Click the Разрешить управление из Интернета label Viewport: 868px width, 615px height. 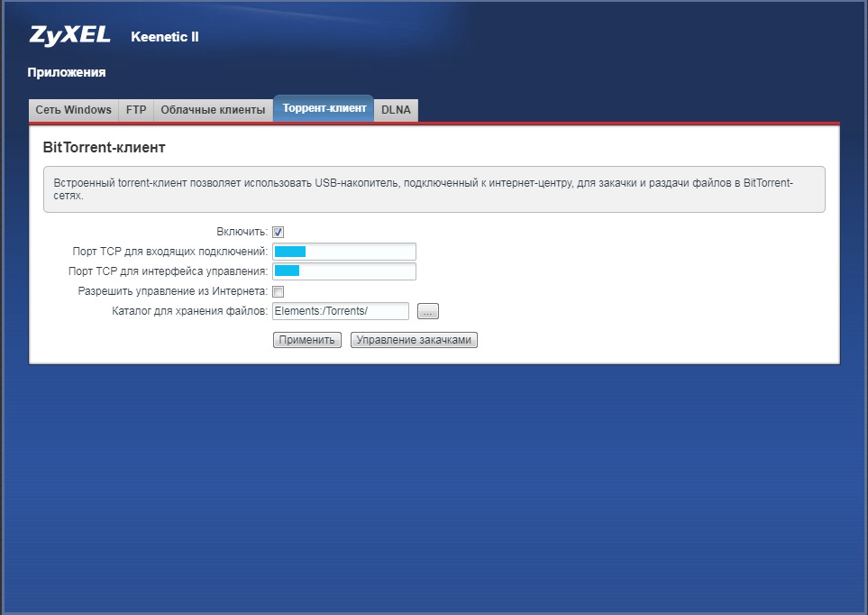[x=173, y=291]
